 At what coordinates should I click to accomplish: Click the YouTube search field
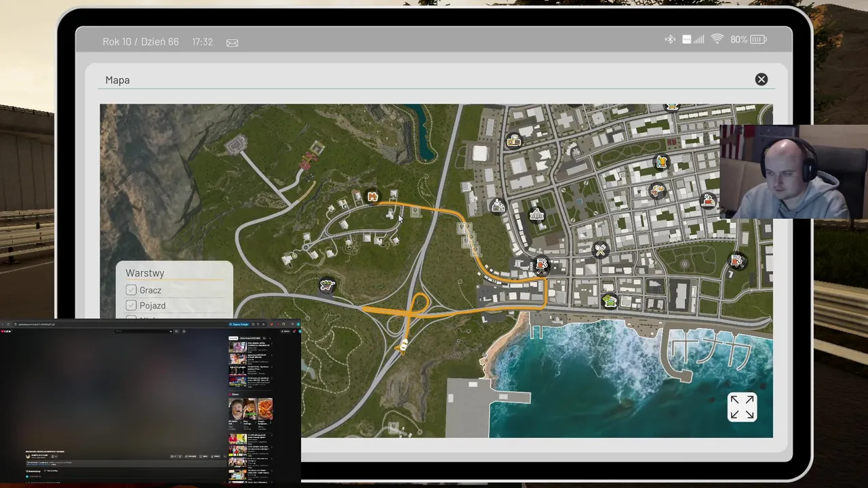(144, 331)
